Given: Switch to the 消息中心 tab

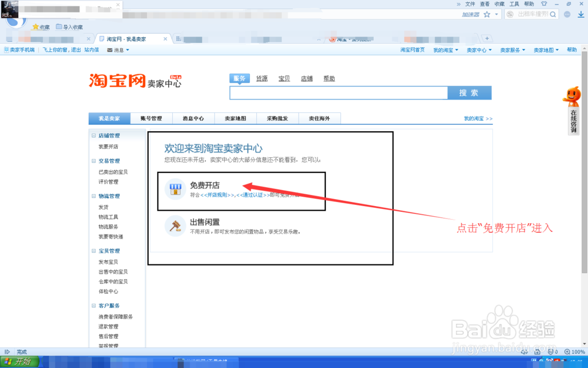Looking at the screenshot, I should tap(193, 118).
